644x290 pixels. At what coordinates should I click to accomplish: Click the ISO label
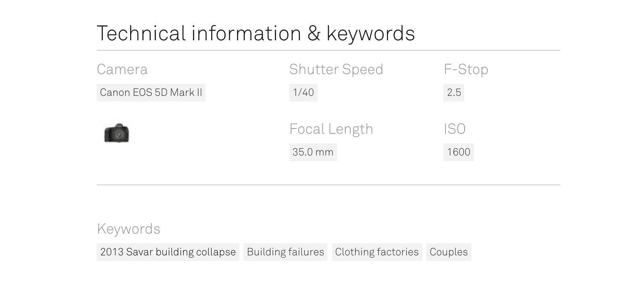click(455, 129)
